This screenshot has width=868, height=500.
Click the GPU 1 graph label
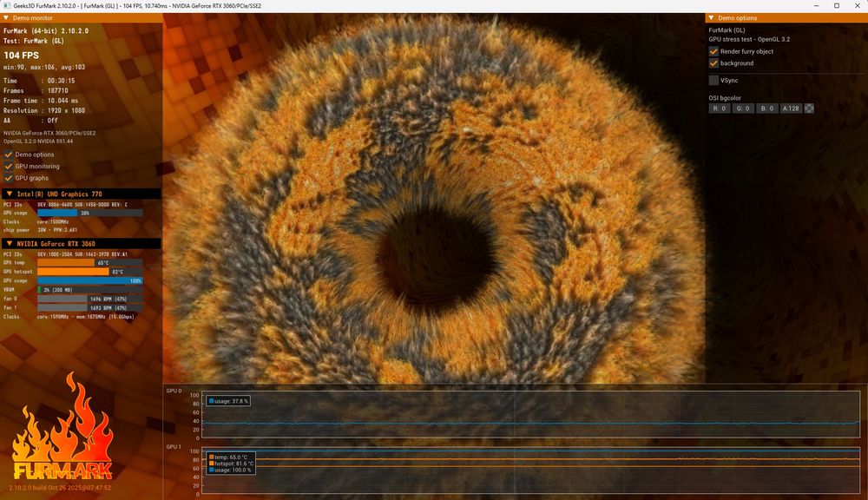pyautogui.click(x=174, y=447)
